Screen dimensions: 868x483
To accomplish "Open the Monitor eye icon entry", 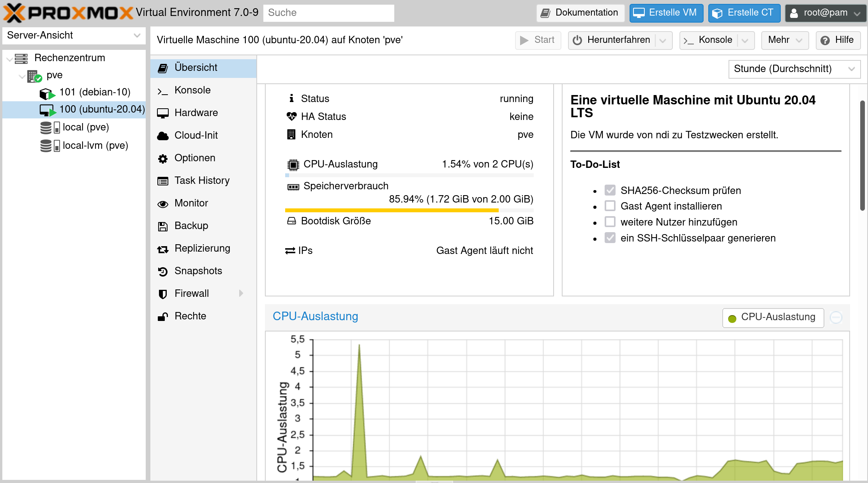I will (162, 204).
